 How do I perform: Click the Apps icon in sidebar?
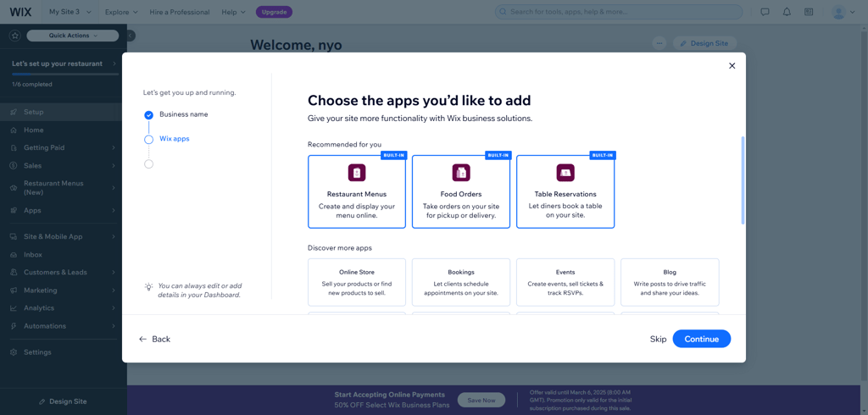point(14,210)
